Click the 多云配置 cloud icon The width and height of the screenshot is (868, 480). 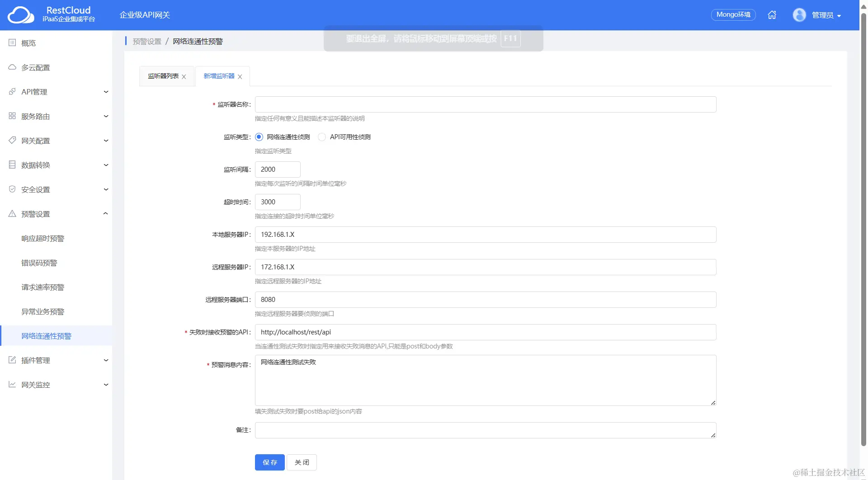[x=12, y=67]
